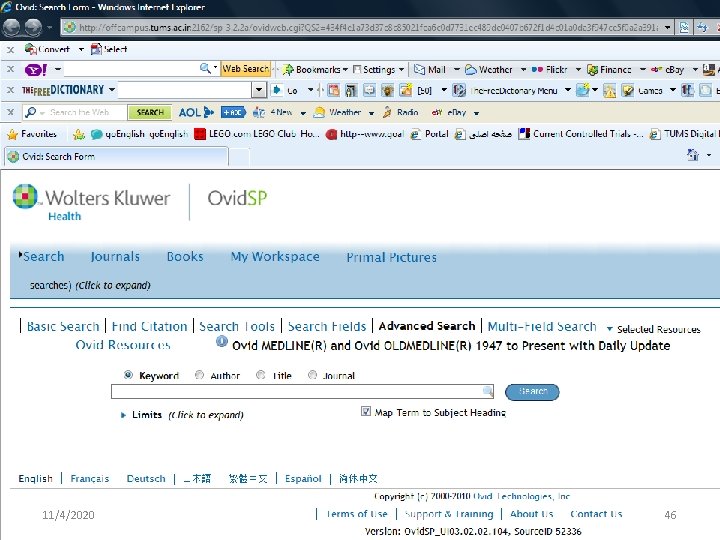Viewport: 720px width, 540px height.
Task: Select the Keyword radio button
Action: (128, 375)
